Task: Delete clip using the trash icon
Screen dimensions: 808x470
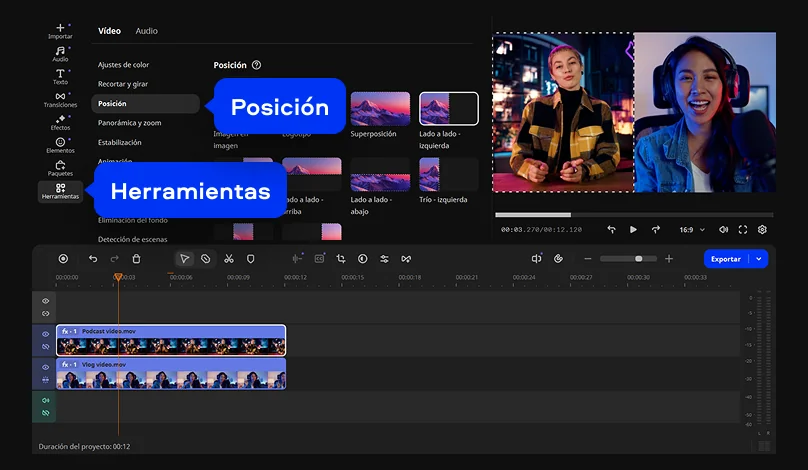Action: point(136,259)
